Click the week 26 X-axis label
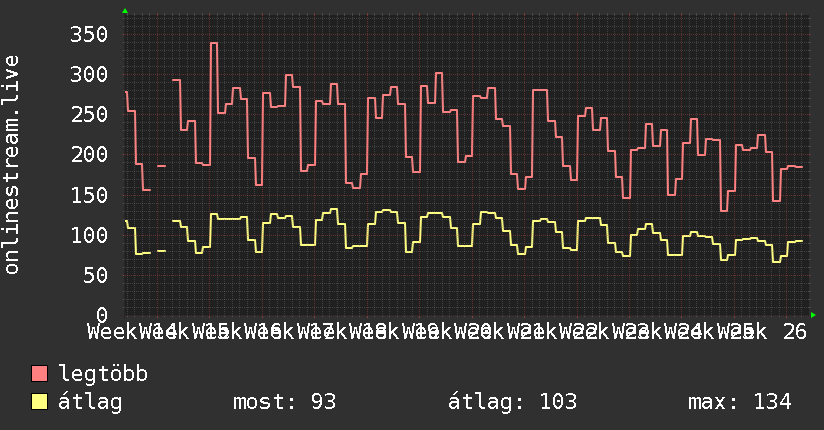The image size is (824, 430). click(795, 332)
